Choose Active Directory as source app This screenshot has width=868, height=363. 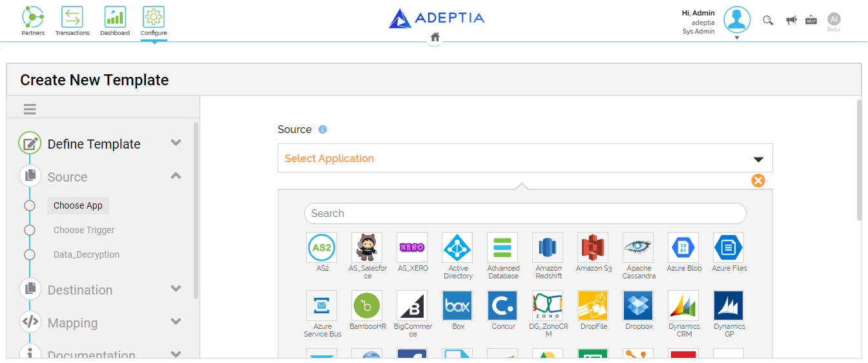click(457, 247)
